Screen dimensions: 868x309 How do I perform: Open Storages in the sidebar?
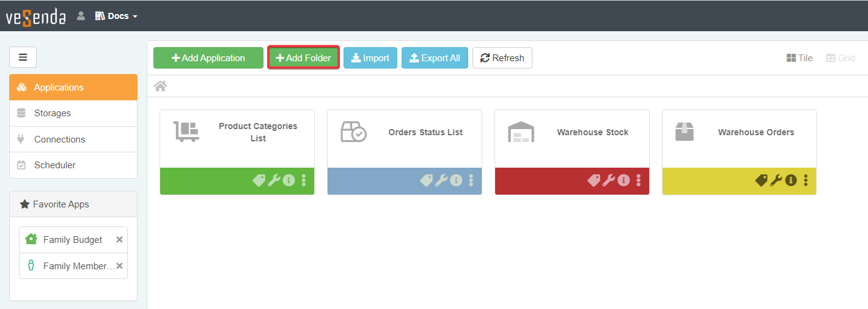[53, 113]
